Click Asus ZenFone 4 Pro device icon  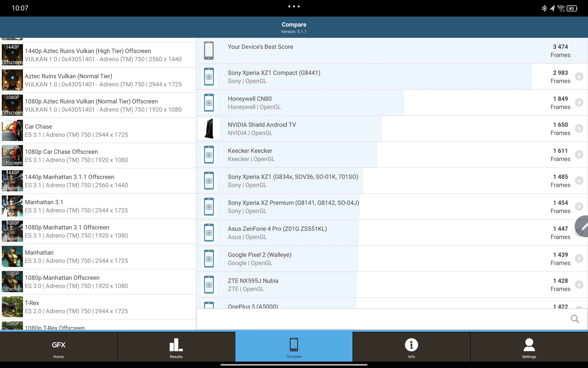(209, 232)
